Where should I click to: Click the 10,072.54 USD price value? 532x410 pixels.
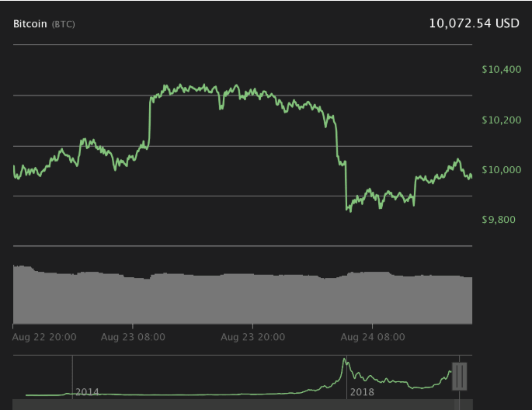[x=474, y=23]
